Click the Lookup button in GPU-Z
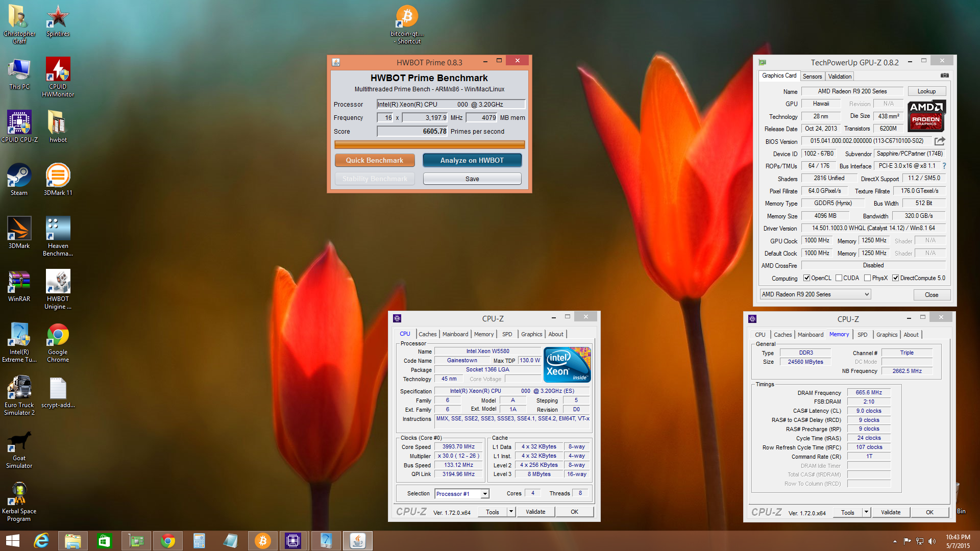 click(x=926, y=91)
